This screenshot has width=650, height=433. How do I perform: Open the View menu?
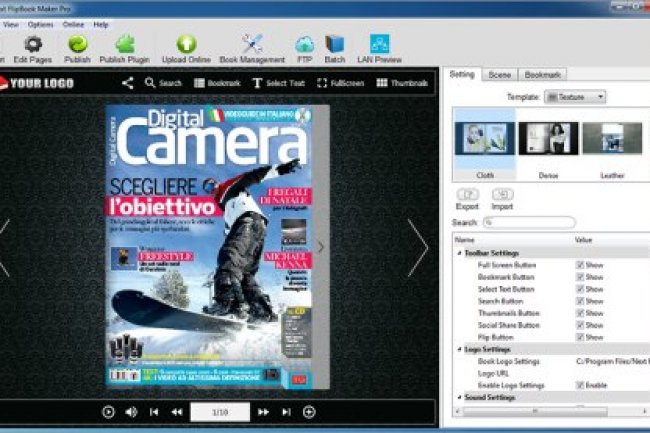(10, 24)
